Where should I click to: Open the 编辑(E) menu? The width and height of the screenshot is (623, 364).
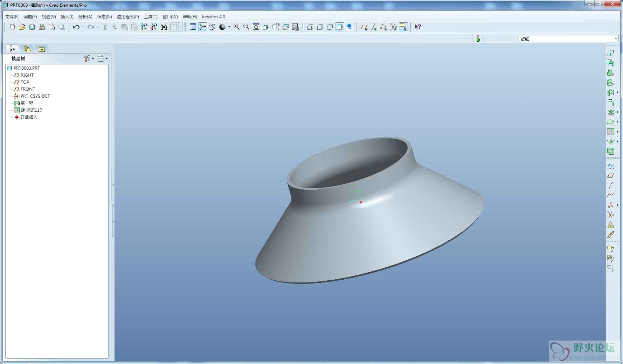[x=30, y=17]
